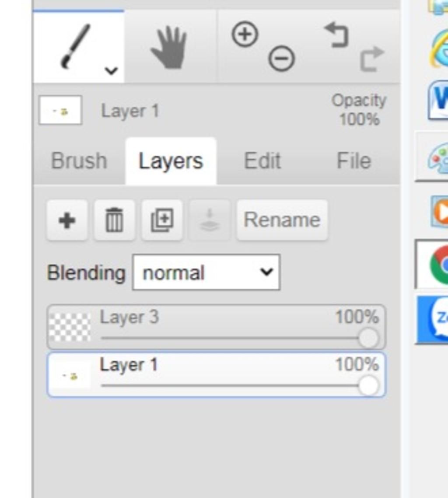Viewport: 448px width, 498px height.
Task: Open the brush tool chevron dropdown
Action: (x=111, y=70)
